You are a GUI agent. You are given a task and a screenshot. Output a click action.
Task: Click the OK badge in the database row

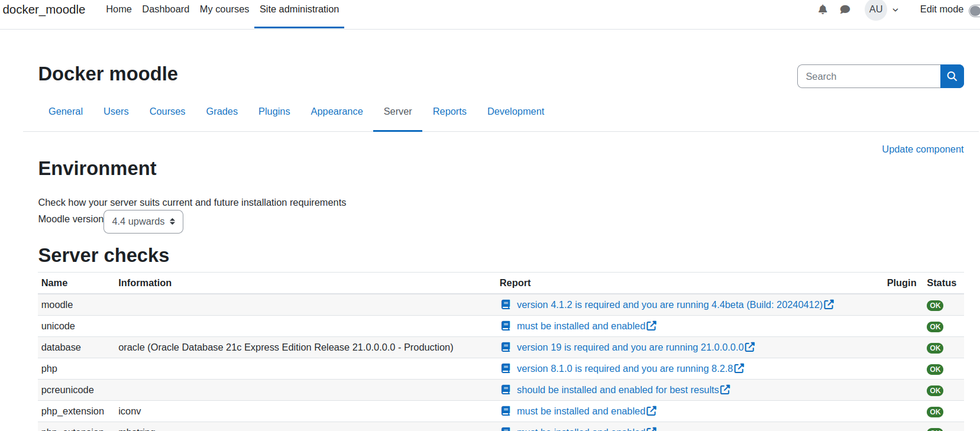point(935,348)
